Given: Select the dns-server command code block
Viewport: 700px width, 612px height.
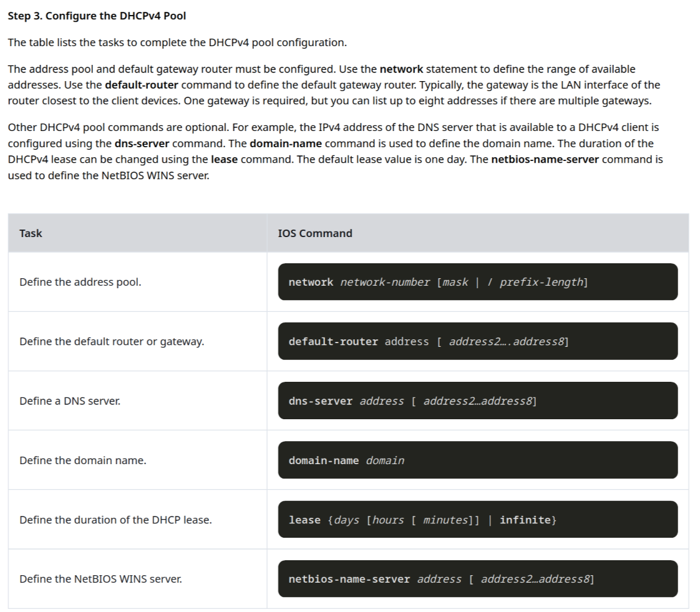Looking at the screenshot, I should point(478,401).
